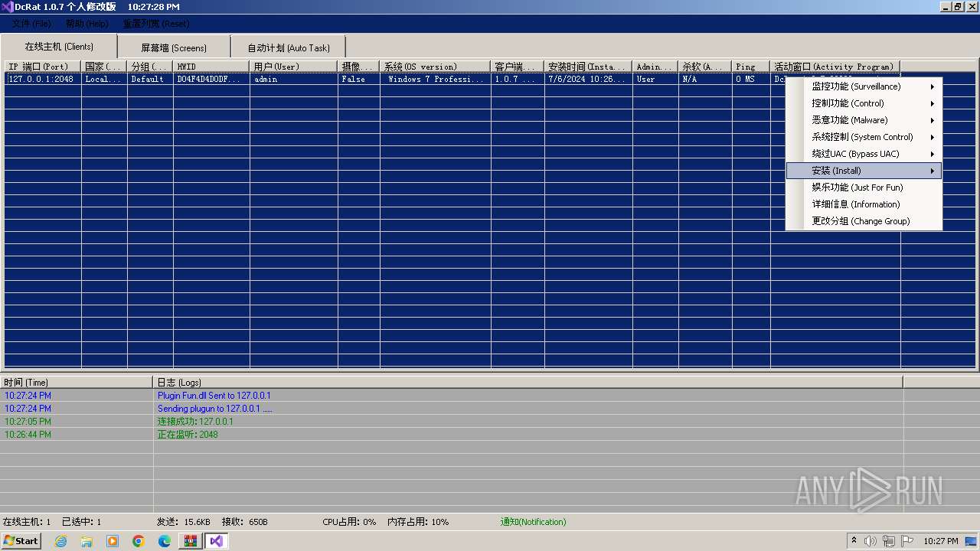This screenshot has height=551, width=980.
Task: Select log '正在监听: 2048'
Action: (188, 435)
